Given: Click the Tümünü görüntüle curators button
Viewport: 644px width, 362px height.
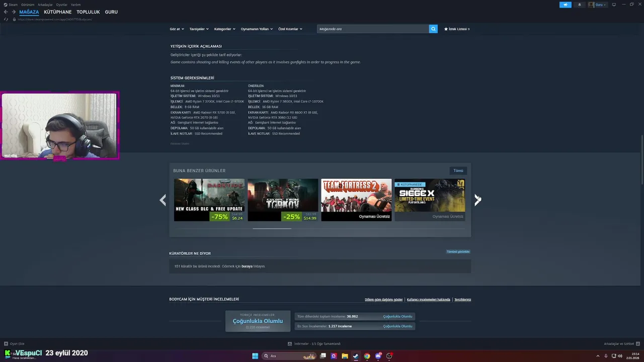Looking at the screenshot, I should 458,252.
